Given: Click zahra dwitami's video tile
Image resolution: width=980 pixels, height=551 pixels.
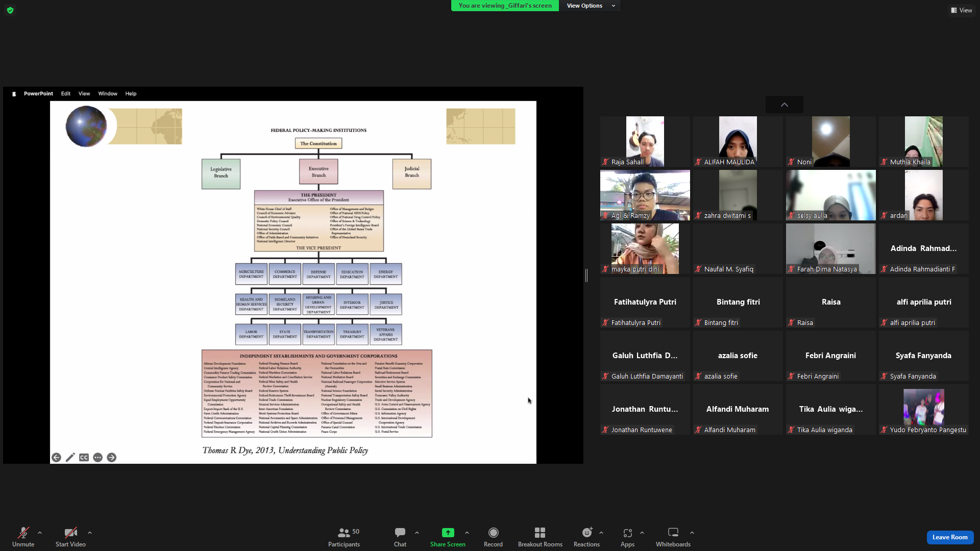Looking at the screenshot, I should click(738, 195).
